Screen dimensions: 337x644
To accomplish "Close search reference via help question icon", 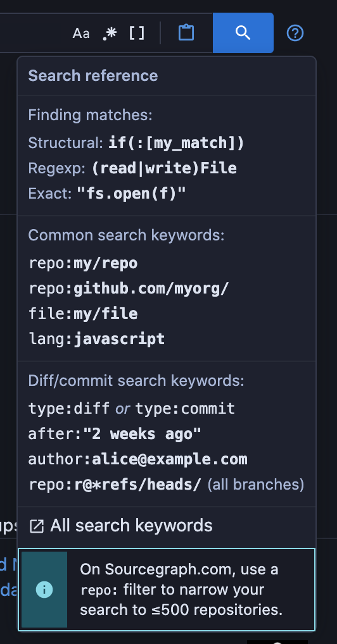I will click(x=295, y=33).
